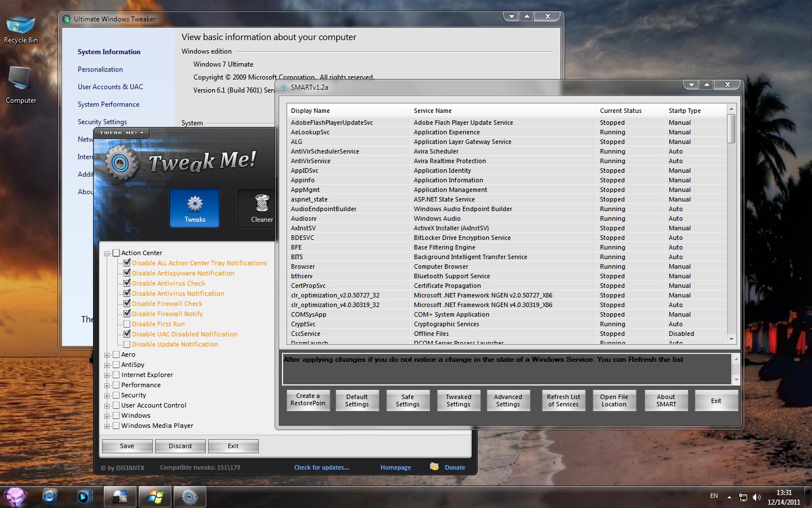Open the Recycle Bin desktop icon
Image resolution: width=812 pixels, height=508 pixels.
point(20,29)
